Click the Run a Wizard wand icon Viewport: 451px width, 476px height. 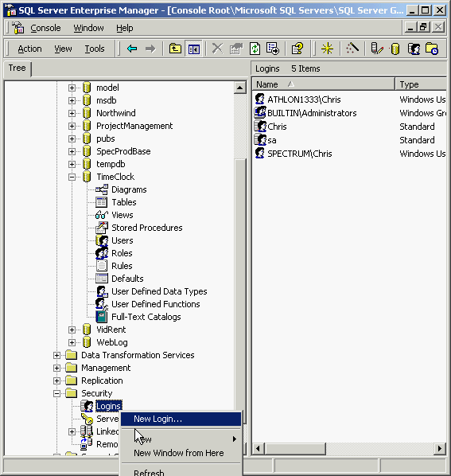pos(352,49)
